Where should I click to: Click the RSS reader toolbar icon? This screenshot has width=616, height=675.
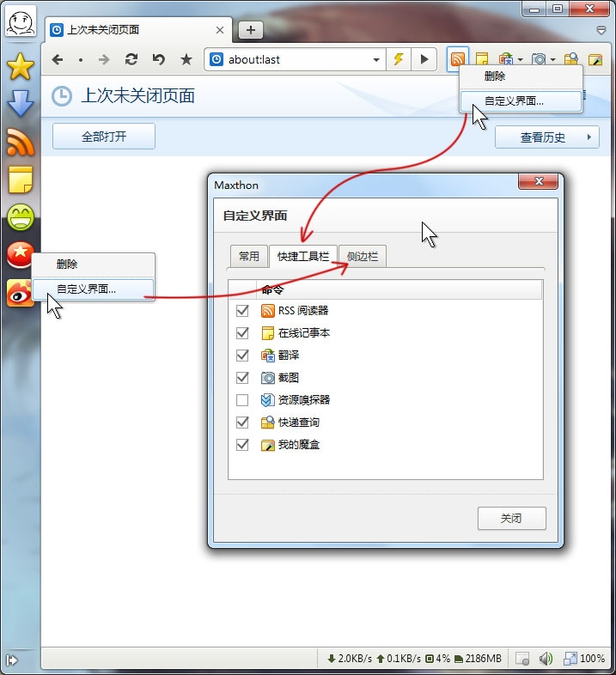point(457,59)
